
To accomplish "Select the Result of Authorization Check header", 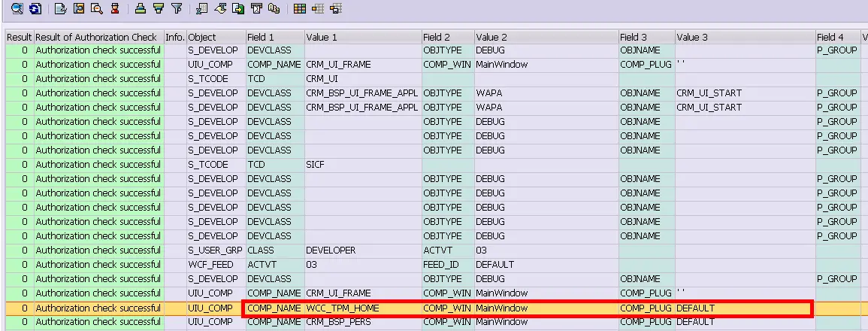I will click(98, 37).
